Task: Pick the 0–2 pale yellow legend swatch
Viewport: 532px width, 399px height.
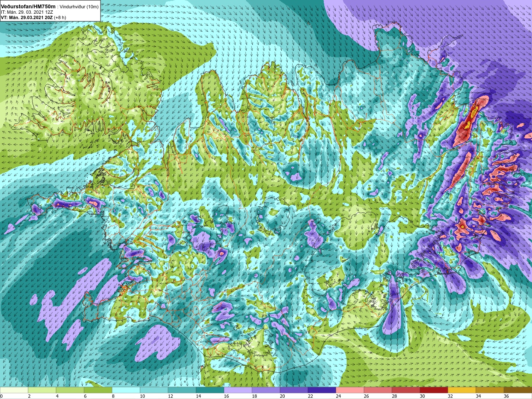Action: tap(14, 390)
